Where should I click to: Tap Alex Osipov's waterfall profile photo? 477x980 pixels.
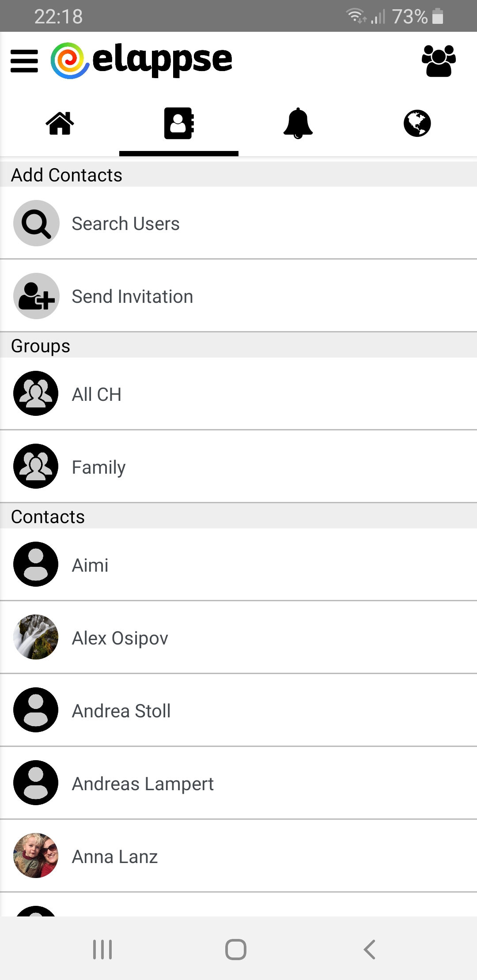(x=36, y=637)
